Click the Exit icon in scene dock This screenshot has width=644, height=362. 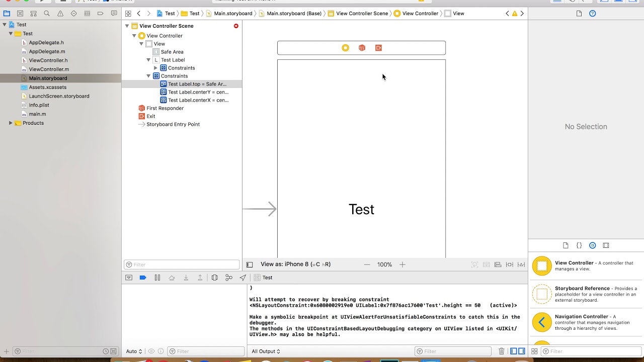pyautogui.click(x=378, y=48)
